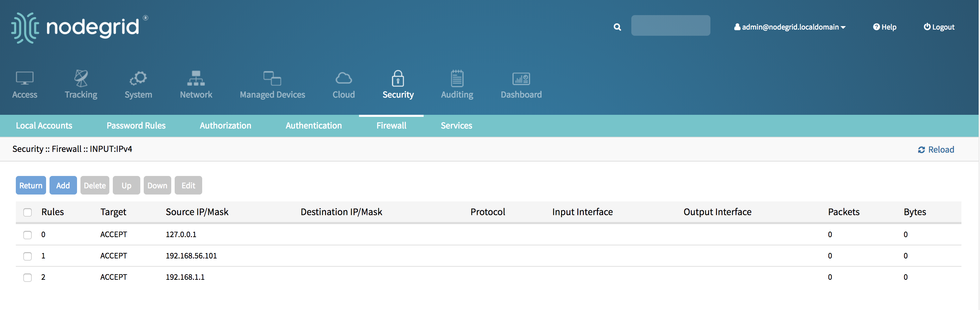The width and height of the screenshot is (980, 310).
Task: Click the Target column header
Action: pyautogui.click(x=113, y=212)
